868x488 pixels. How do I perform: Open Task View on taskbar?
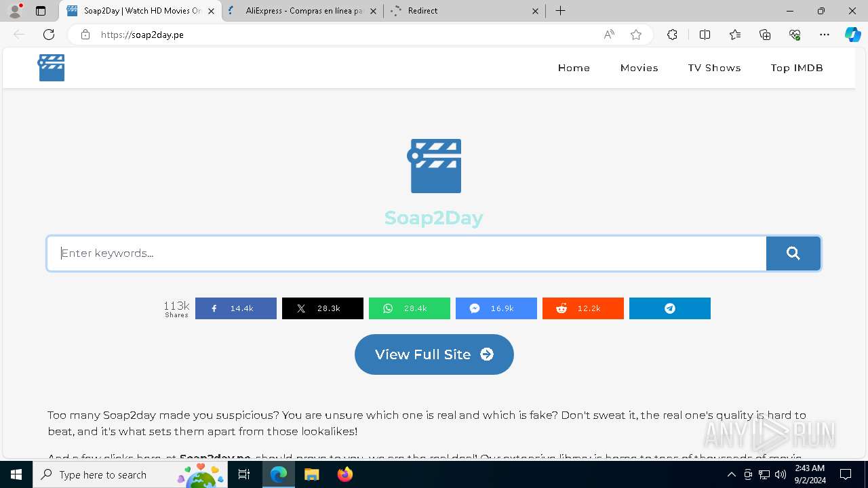245,474
